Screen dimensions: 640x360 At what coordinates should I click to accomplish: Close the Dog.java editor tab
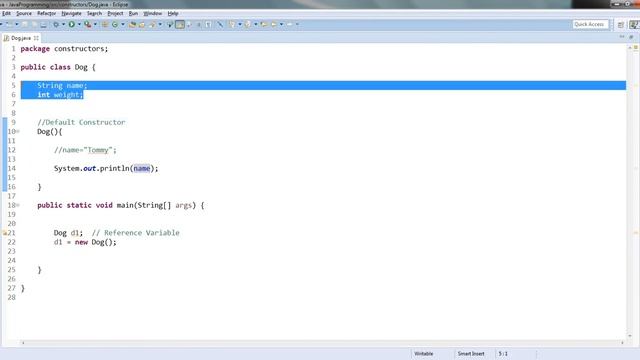tap(36, 38)
